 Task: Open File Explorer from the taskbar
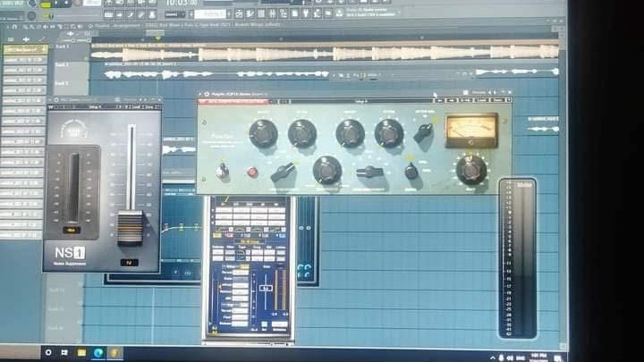click(x=81, y=352)
